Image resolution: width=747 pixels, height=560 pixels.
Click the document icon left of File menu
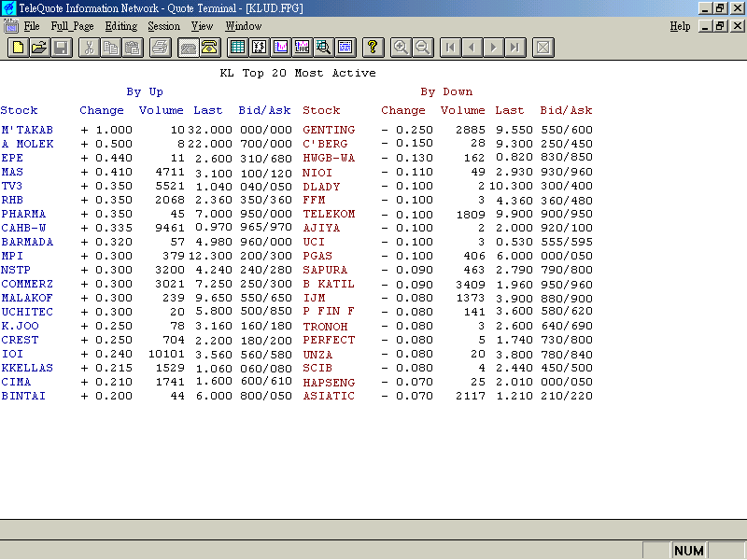[x=10, y=26]
